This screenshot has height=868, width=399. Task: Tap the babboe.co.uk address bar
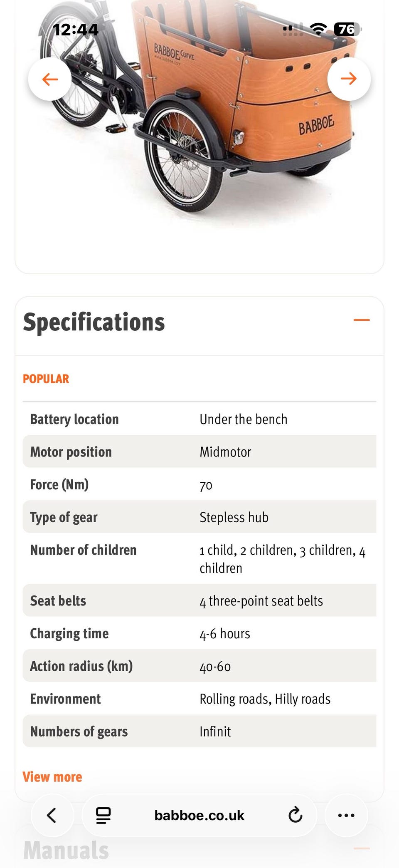[x=199, y=815]
